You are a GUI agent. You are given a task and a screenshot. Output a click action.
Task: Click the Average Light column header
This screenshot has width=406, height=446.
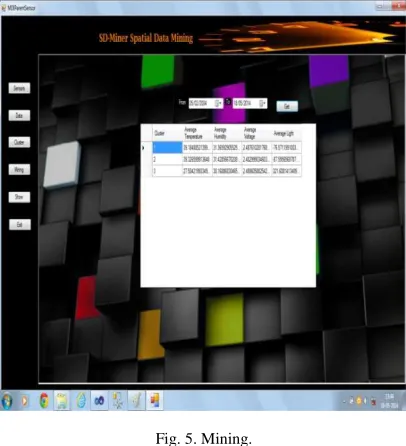click(286, 133)
